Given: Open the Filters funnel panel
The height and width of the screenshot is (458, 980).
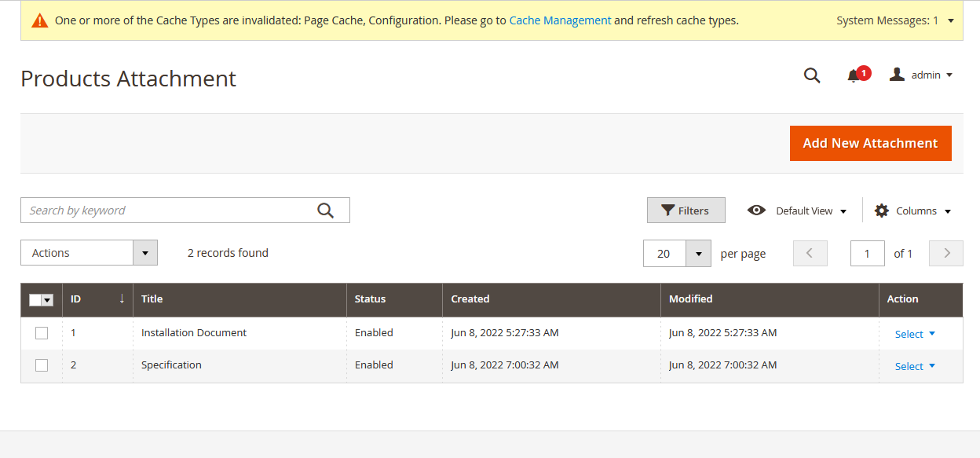Looking at the screenshot, I should pos(686,210).
